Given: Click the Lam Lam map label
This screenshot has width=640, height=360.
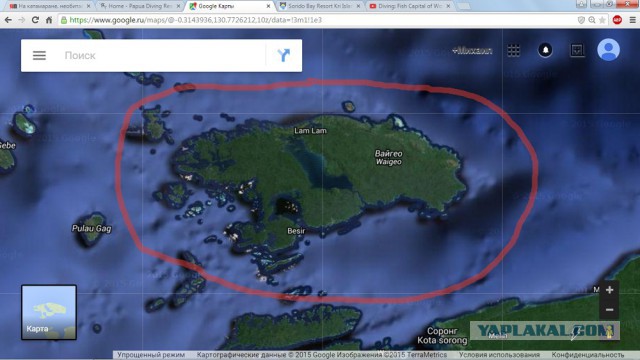Looking at the screenshot, I should [x=310, y=131].
